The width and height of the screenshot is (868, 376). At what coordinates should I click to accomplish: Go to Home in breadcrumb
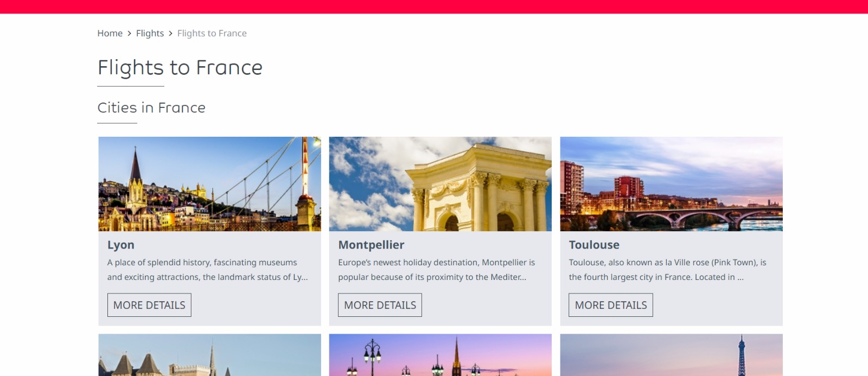[110, 34]
